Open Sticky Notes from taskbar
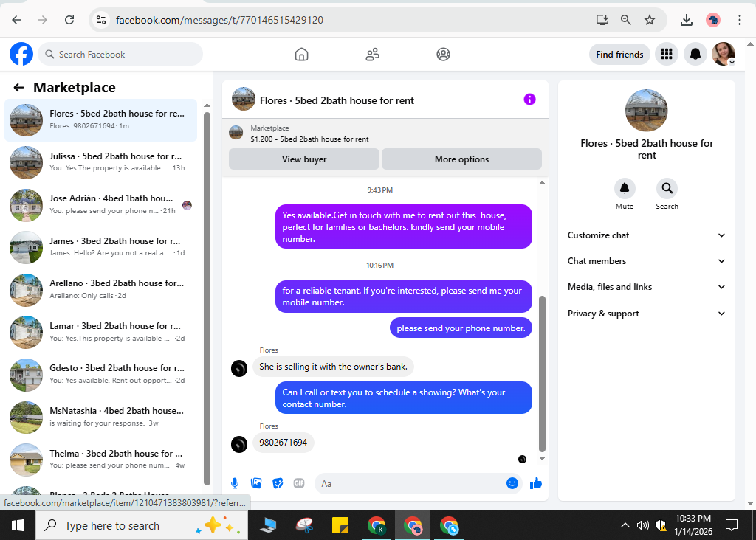The image size is (756, 540). (340, 525)
